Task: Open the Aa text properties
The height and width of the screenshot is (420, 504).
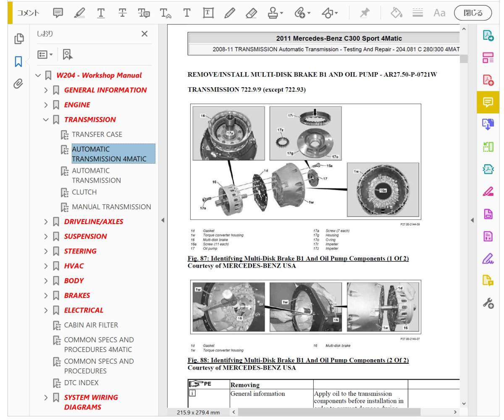Action: click(439, 13)
